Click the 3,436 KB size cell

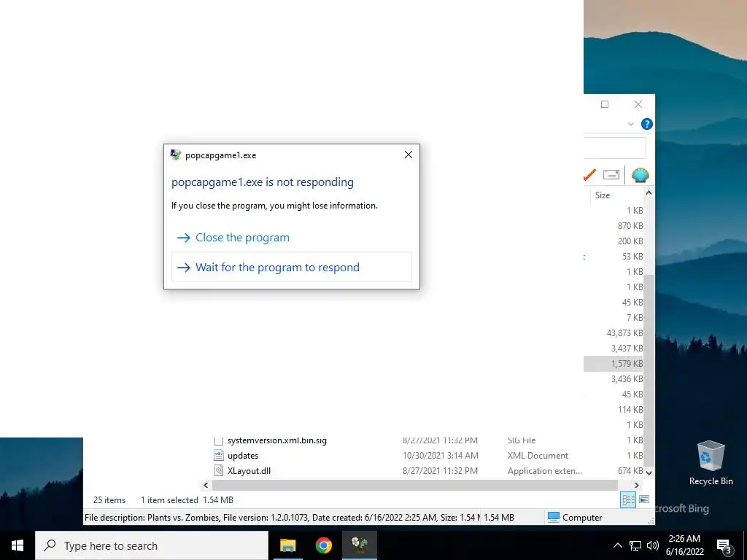(x=627, y=379)
